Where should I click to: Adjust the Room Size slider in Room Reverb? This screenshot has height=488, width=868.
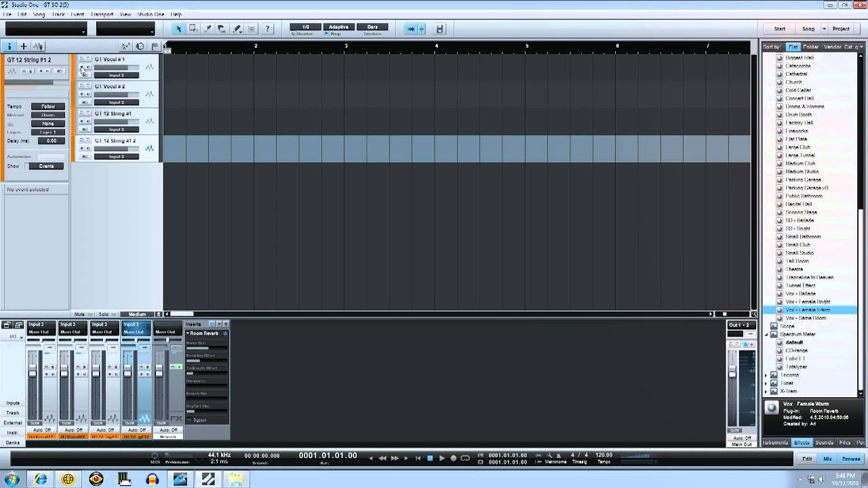(206, 348)
